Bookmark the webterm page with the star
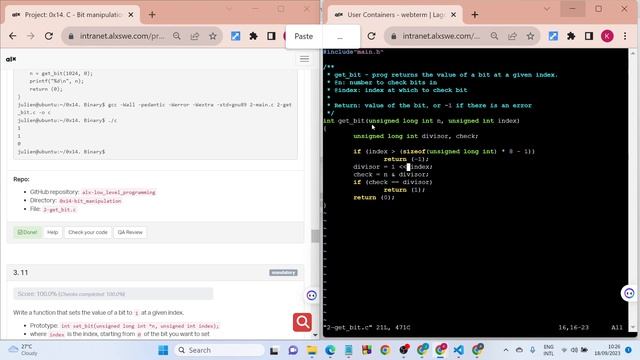640x360 pixels. [530, 36]
